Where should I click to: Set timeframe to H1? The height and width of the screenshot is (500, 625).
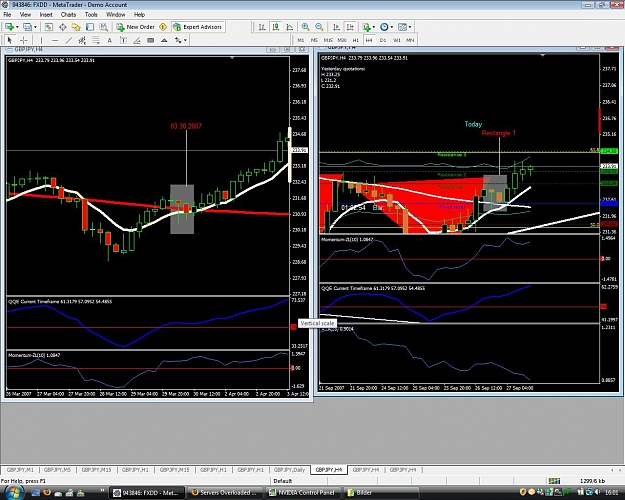[356, 40]
